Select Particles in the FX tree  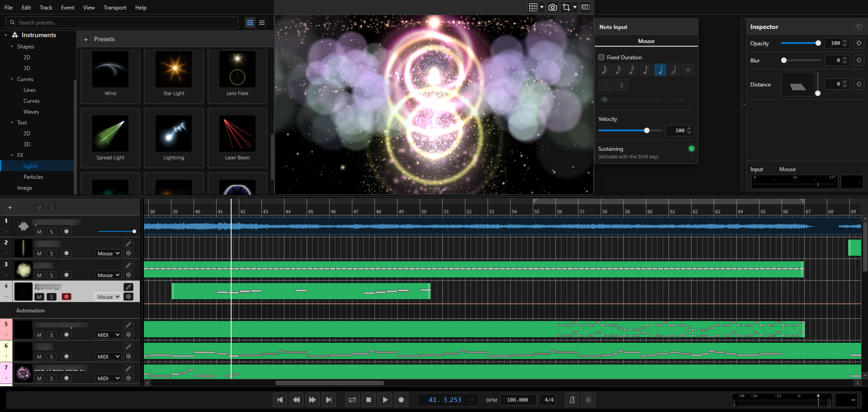pos(33,177)
